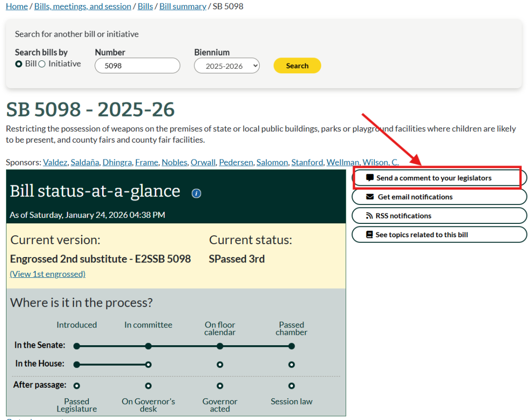Viewport: 531px width, 420px height.
Task: Open Bills, meetings, and session breadcrumb
Action: (83, 6)
